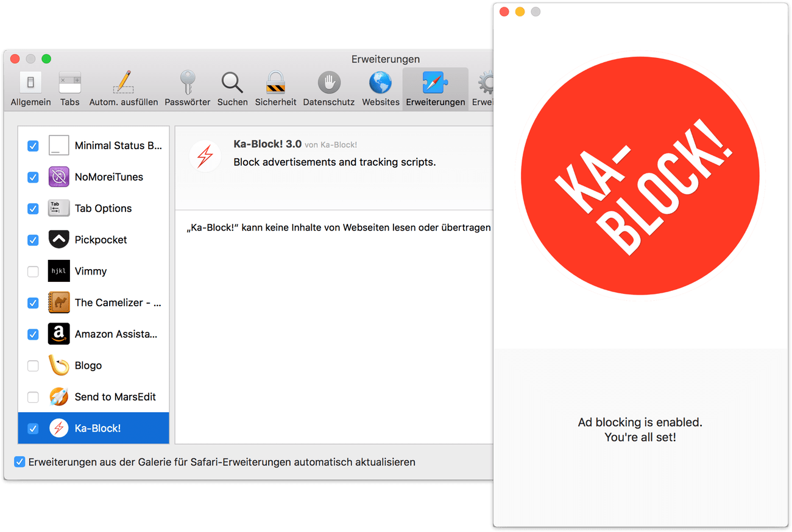The image size is (792, 532).
Task: Click the Send to MarsEdit rocket icon
Action: (59, 397)
